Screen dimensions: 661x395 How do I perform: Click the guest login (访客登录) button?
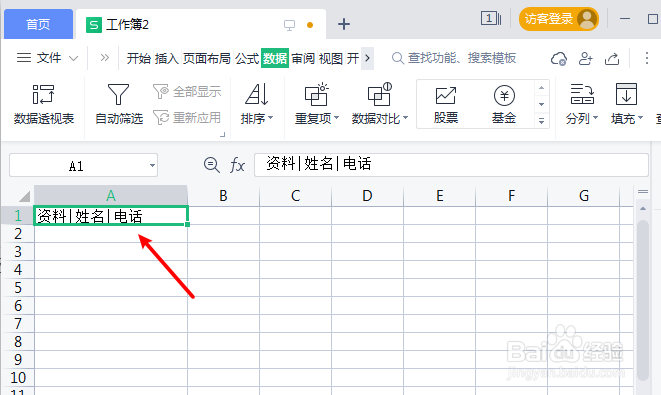click(x=559, y=19)
